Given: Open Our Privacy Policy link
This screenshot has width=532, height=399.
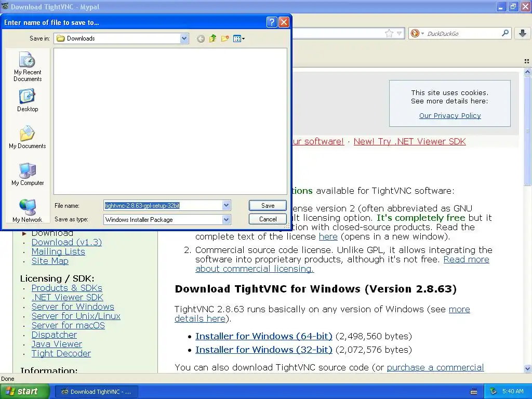Looking at the screenshot, I should (450, 115).
